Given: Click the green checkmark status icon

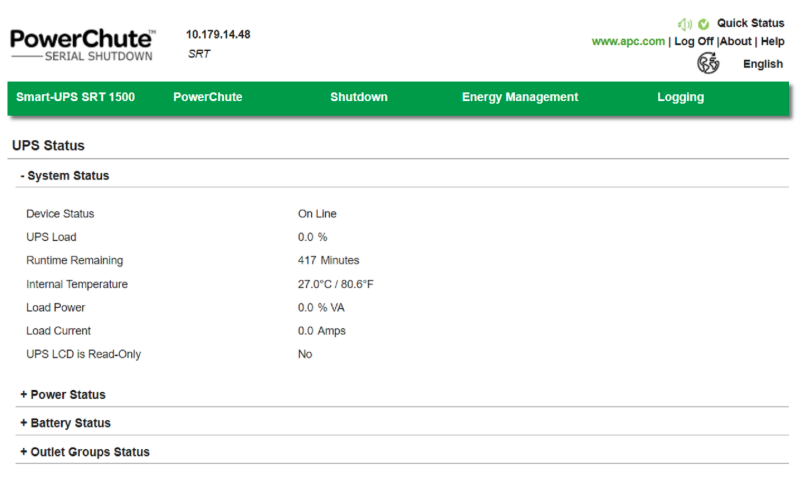Looking at the screenshot, I should coord(704,24).
